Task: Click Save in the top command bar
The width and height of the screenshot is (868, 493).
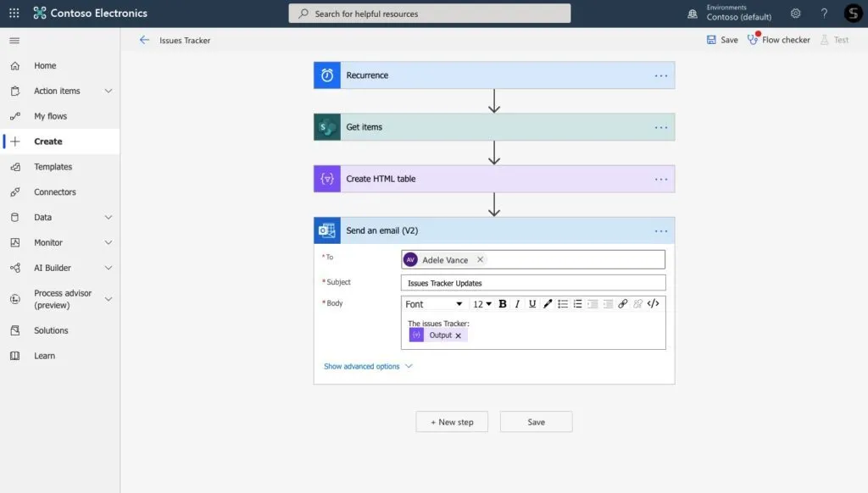Action: click(x=722, y=40)
